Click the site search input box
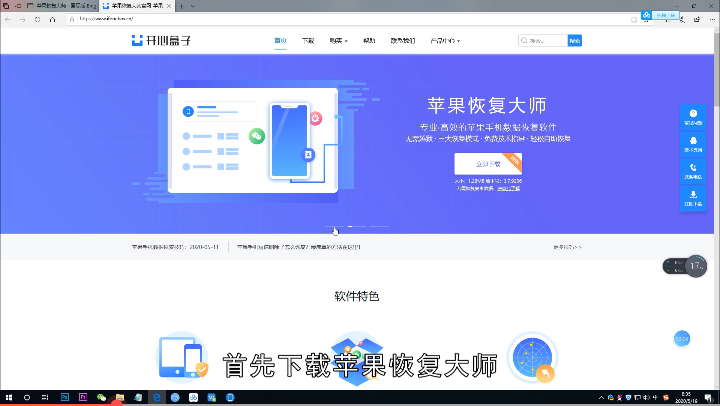The image size is (720, 406). click(543, 40)
